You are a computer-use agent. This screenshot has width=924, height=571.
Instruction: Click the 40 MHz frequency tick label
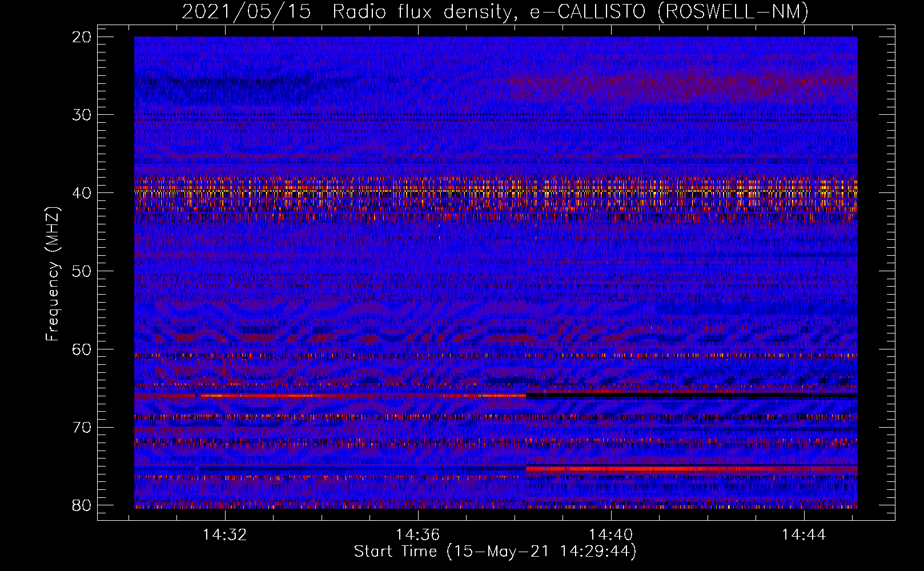click(82, 193)
